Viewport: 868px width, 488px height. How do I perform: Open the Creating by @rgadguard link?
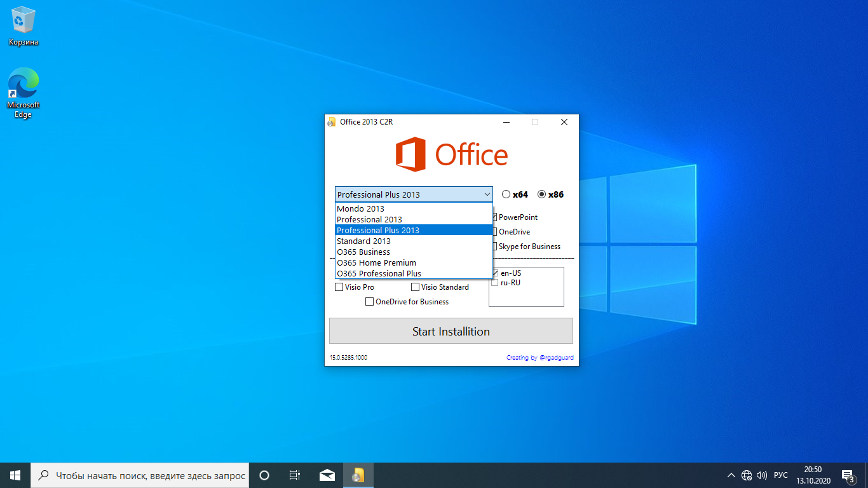pyautogui.click(x=540, y=358)
